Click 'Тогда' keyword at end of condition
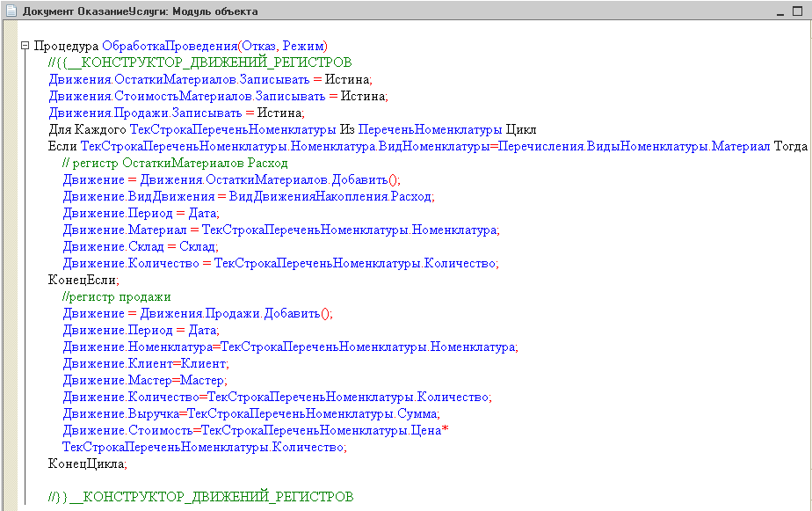812x511 pixels. pos(791,147)
